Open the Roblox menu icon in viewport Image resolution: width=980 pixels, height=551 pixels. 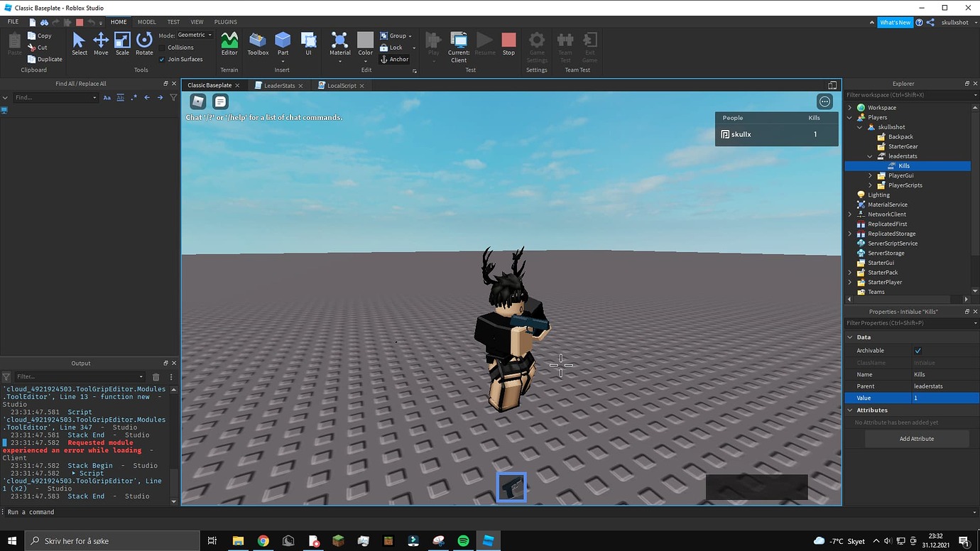click(x=198, y=102)
